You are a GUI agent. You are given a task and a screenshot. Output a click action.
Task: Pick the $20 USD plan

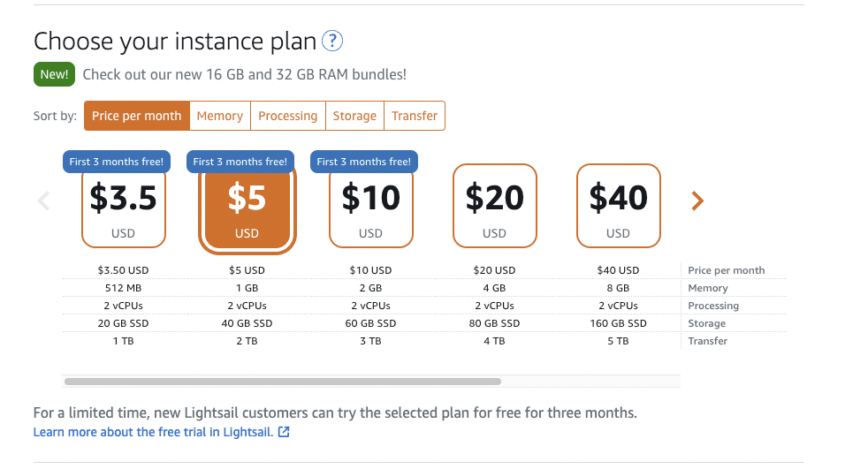pyautogui.click(x=494, y=206)
